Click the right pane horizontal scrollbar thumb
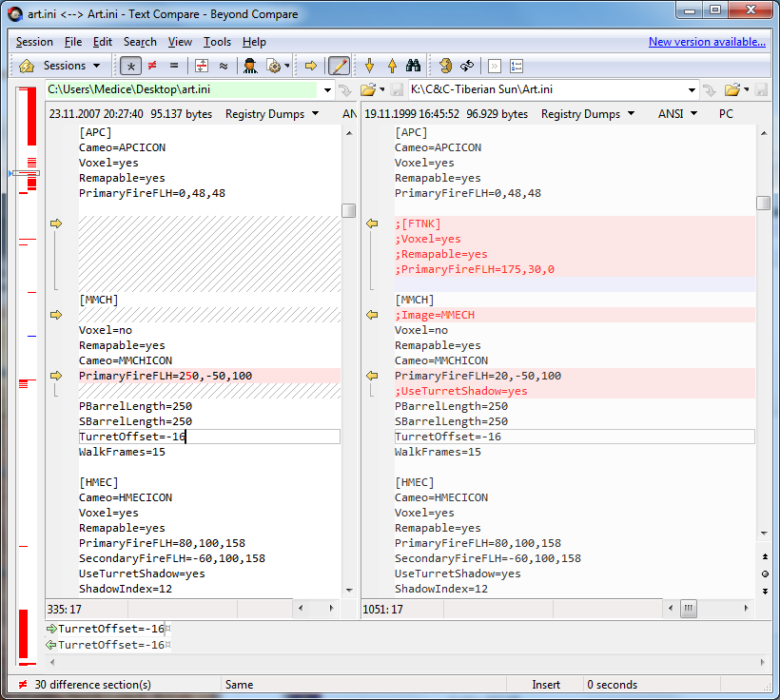 click(689, 608)
